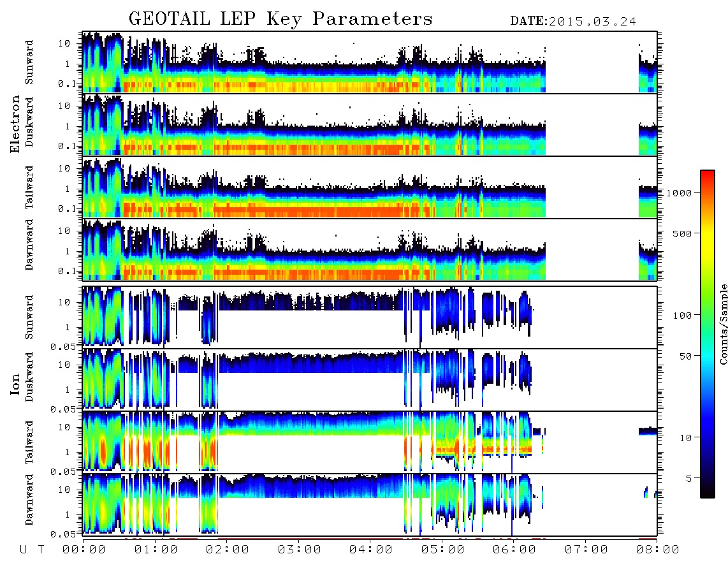
Task: Click the "03:00" time tick label
Action: tap(300, 550)
